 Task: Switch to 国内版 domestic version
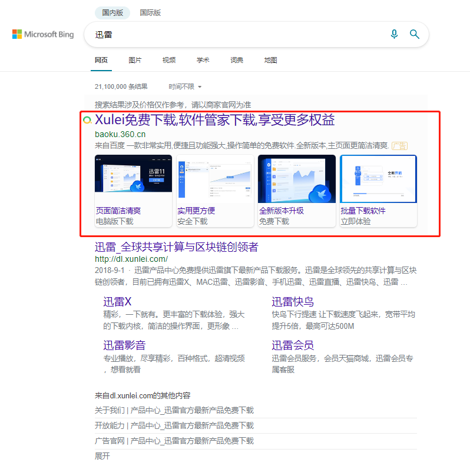click(x=112, y=13)
